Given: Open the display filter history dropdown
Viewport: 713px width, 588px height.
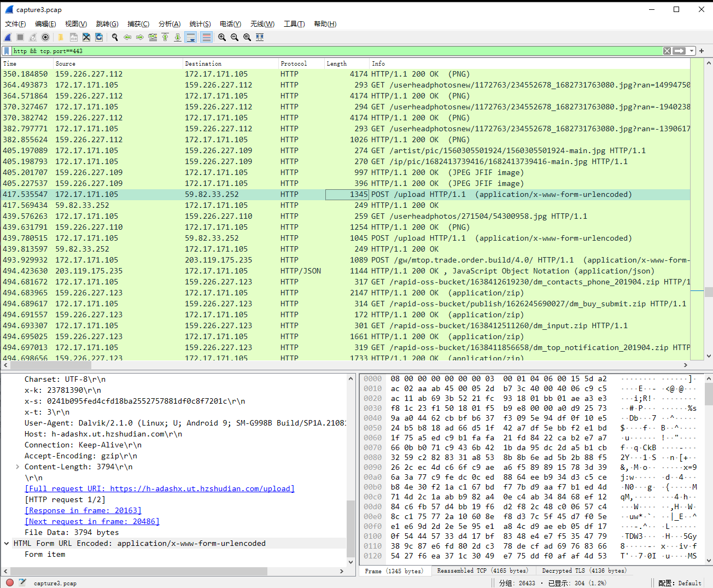Looking at the screenshot, I should tap(692, 51).
